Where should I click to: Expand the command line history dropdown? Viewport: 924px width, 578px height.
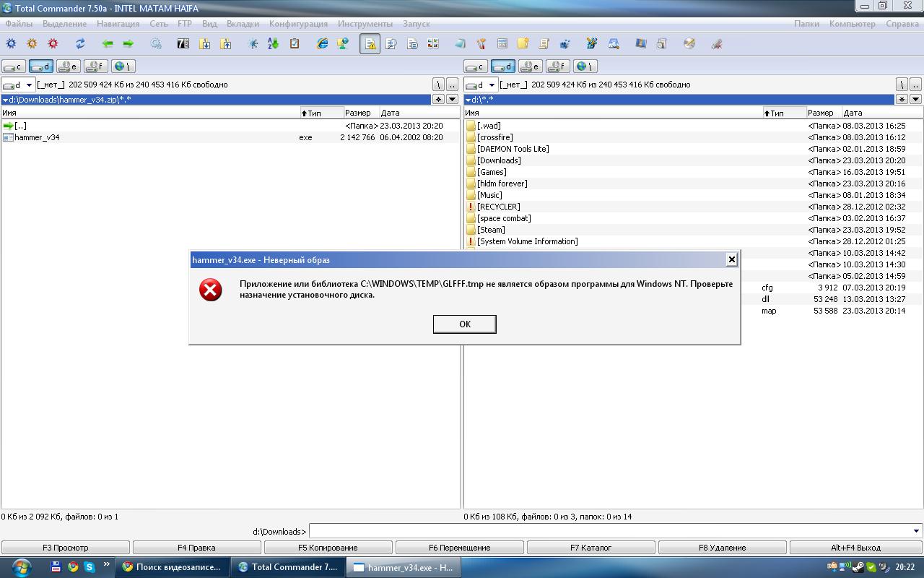click(916, 532)
